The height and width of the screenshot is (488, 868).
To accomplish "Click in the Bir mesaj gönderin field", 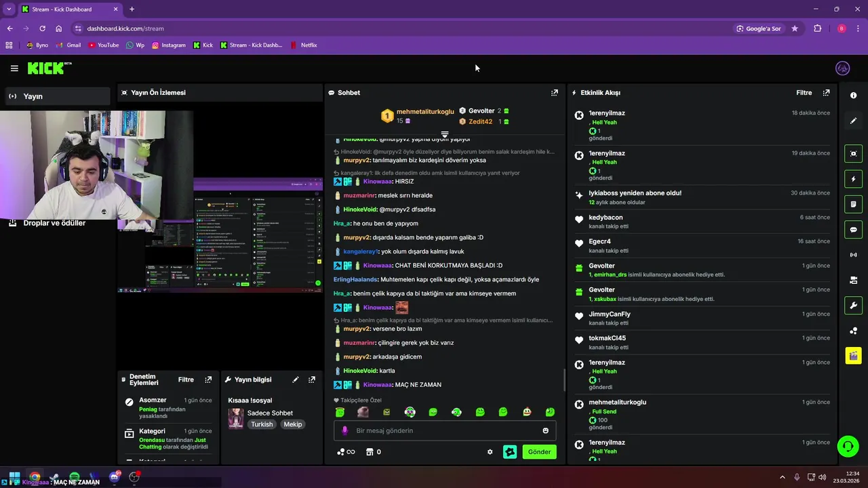I will pos(445,430).
